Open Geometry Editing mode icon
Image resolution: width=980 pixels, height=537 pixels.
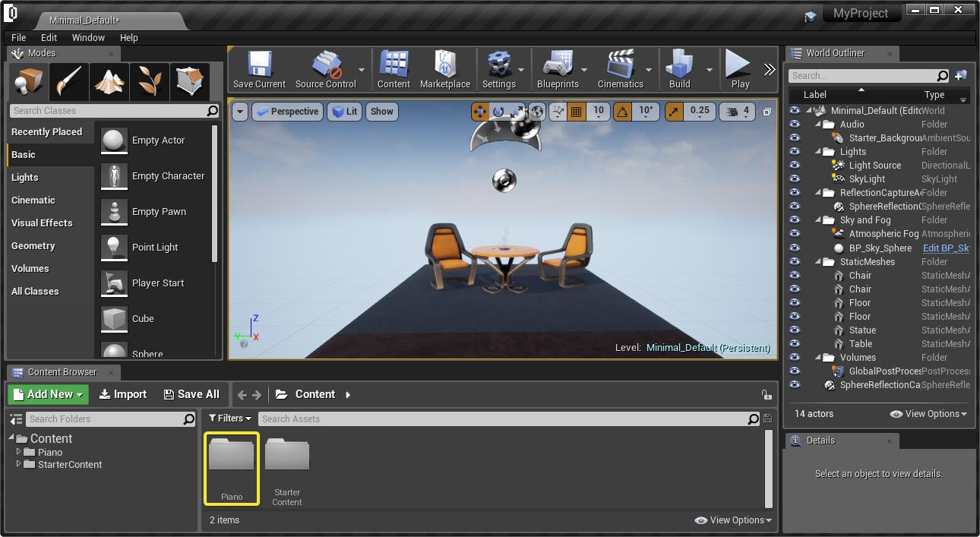point(189,81)
